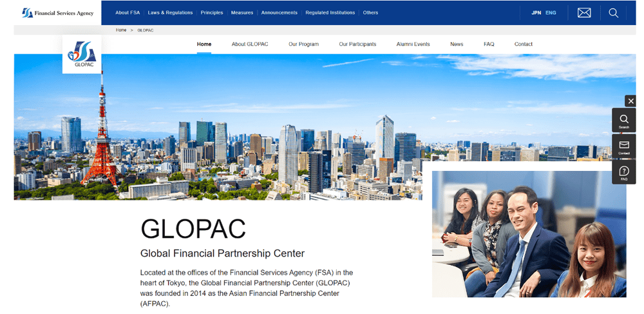Image resolution: width=644 pixels, height=314 pixels.
Task: Open the Announcements menu
Action: click(279, 13)
